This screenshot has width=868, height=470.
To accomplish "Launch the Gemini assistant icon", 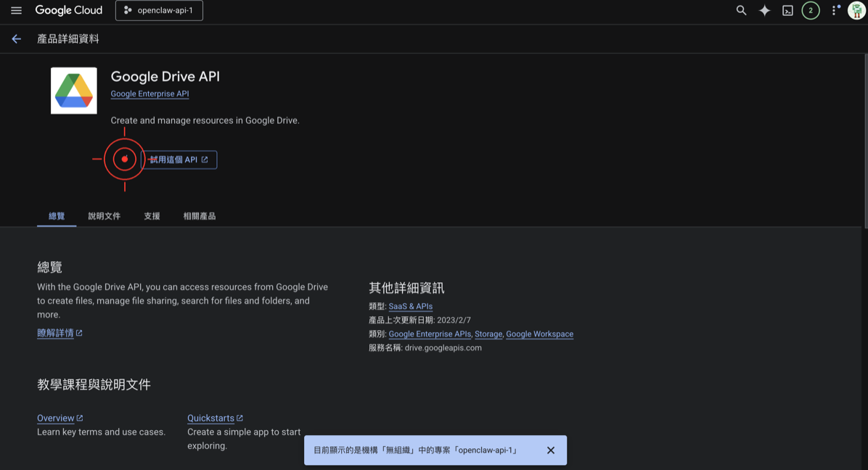I will point(764,10).
